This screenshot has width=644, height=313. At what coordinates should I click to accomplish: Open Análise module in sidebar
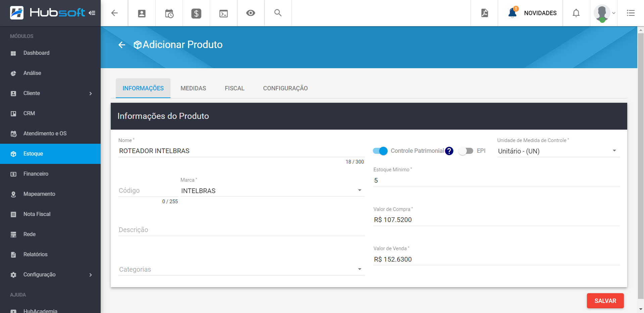50,73
